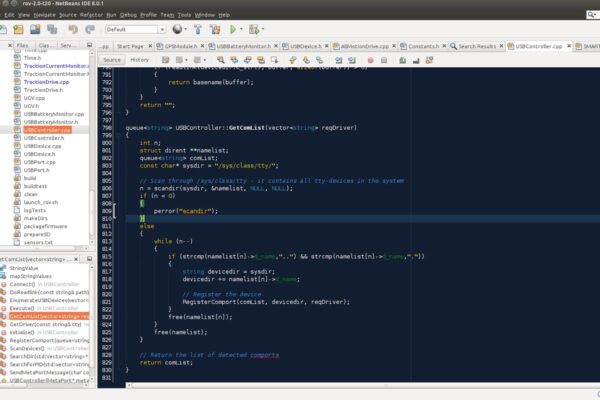Screen dimensions: 600x400
Task: Jump to the next search occurrence
Action: [x=247, y=60]
